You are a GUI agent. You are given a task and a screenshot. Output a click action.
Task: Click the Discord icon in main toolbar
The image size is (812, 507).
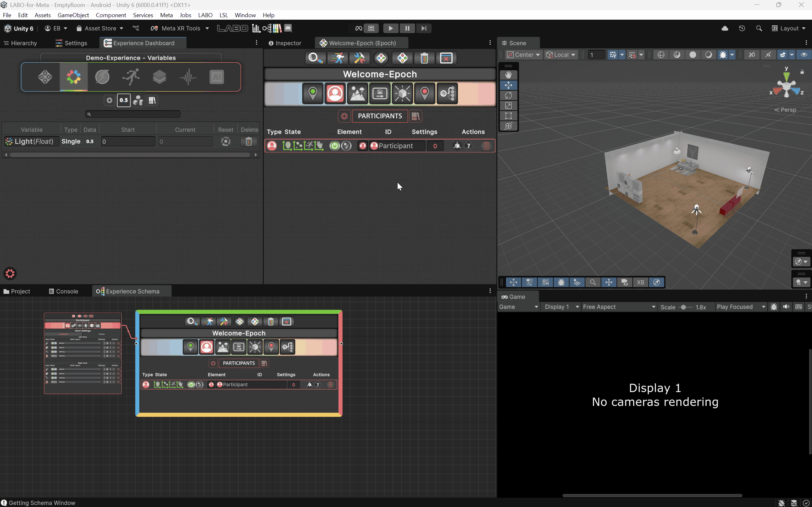click(288, 28)
